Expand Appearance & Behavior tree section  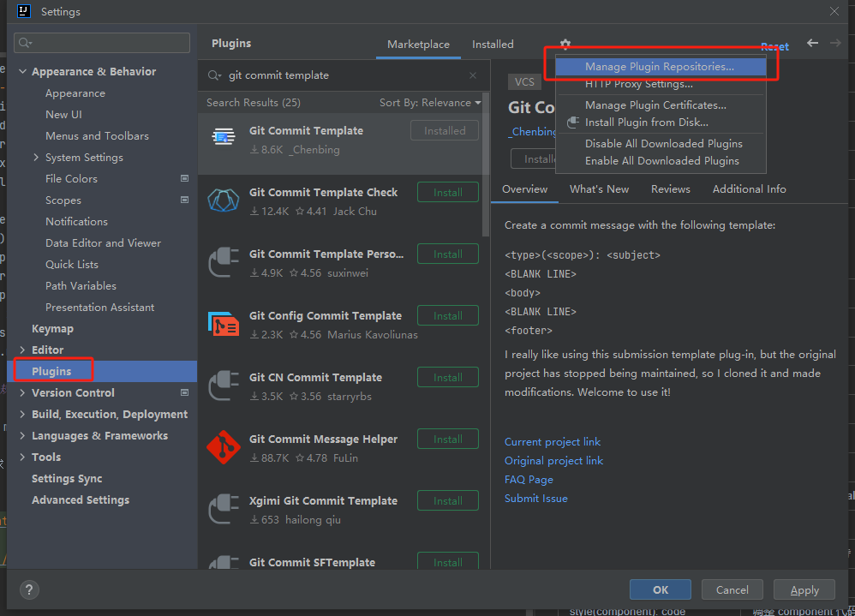pos(23,72)
